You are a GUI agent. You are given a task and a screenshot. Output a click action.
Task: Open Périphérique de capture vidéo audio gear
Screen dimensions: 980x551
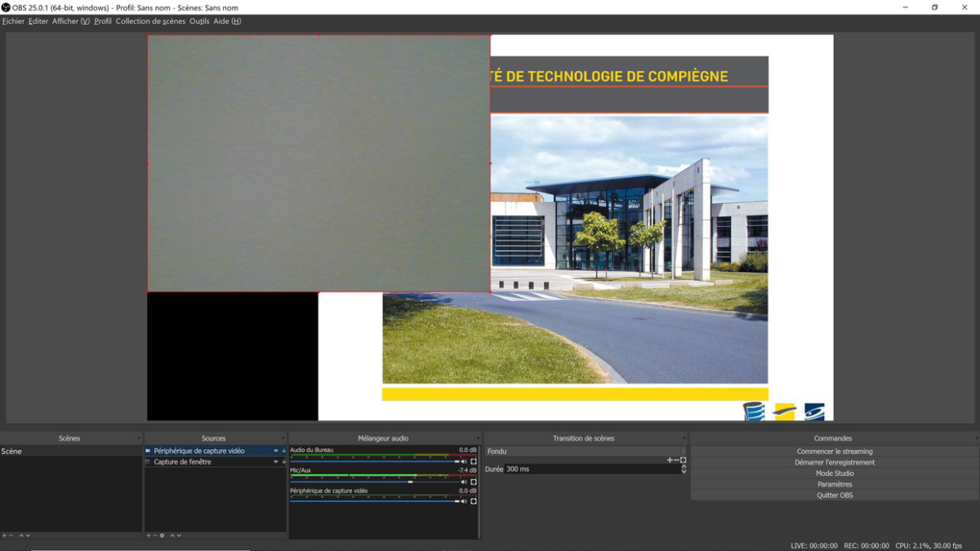tap(473, 501)
